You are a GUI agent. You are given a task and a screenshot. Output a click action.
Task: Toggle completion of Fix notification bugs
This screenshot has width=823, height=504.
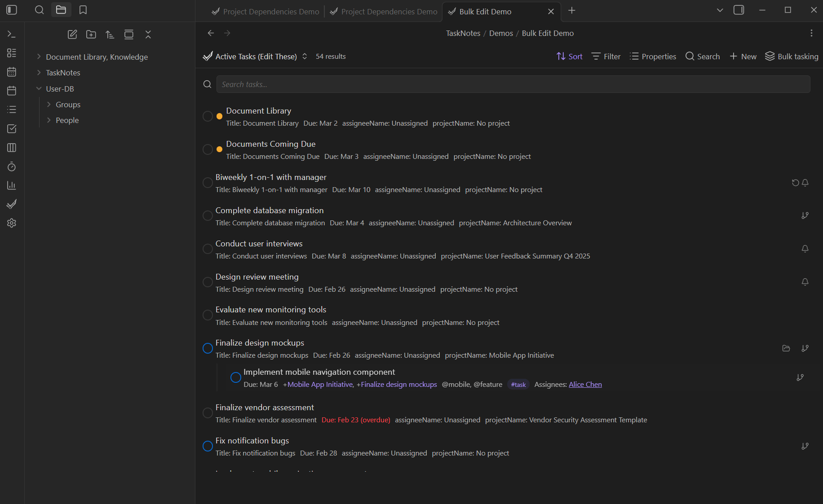208,446
